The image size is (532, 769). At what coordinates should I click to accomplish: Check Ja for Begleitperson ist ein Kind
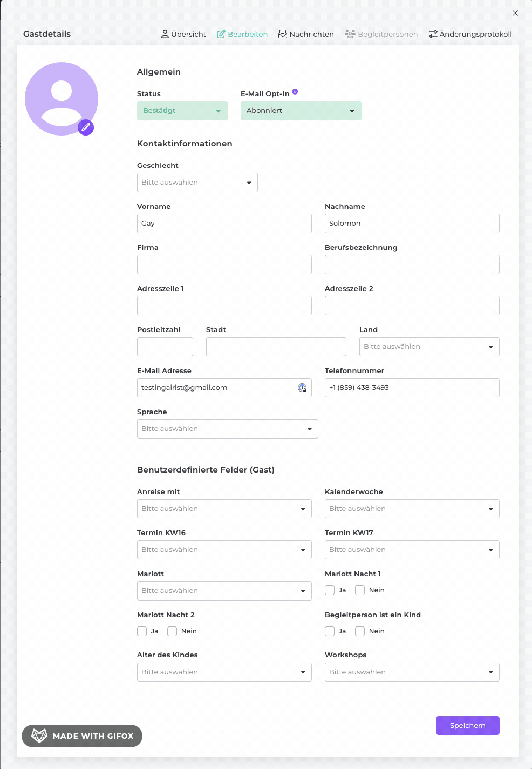[x=330, y=631]
